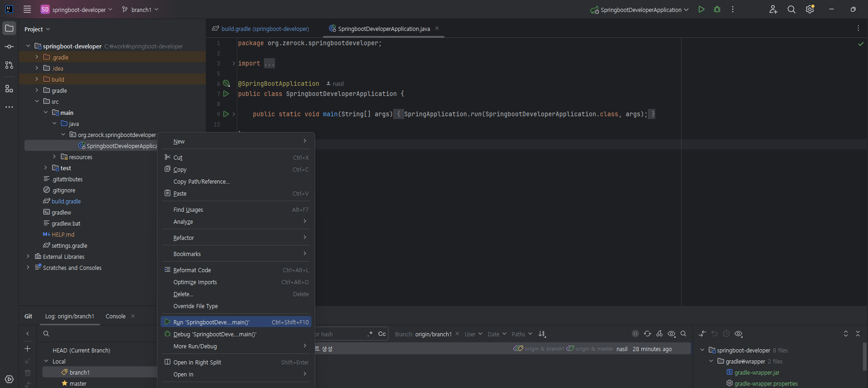Cherry-pick the selected commit
Image resolution: width=868 pixels, height=388 pixels.
tap(659, 334)
